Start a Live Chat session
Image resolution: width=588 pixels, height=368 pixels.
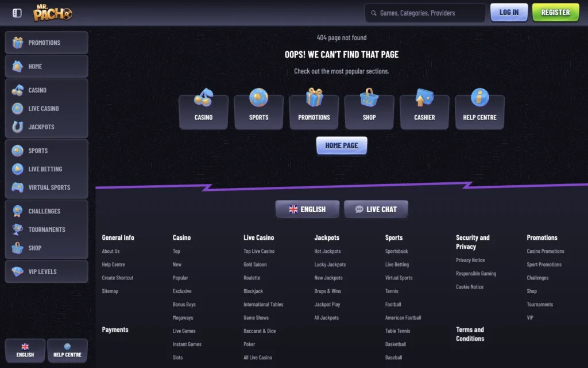tap(376, 209)
